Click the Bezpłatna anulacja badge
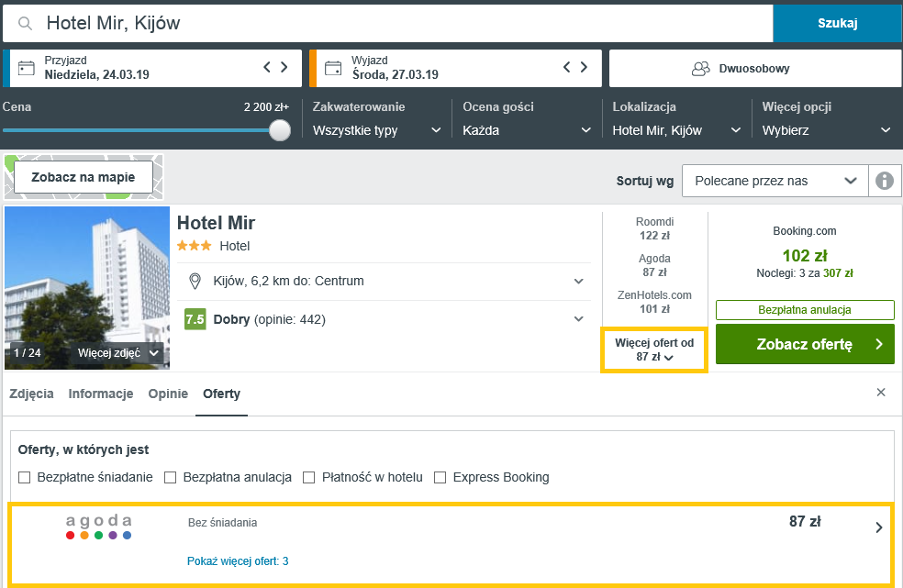The height and width of the screenshot is (588, 903). click(x=805, y=310)
